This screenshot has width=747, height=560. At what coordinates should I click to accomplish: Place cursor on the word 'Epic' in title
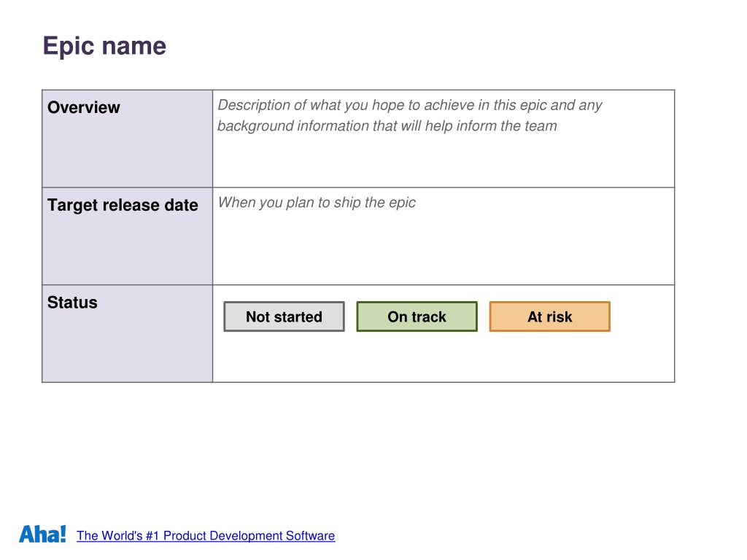point(69,47)
